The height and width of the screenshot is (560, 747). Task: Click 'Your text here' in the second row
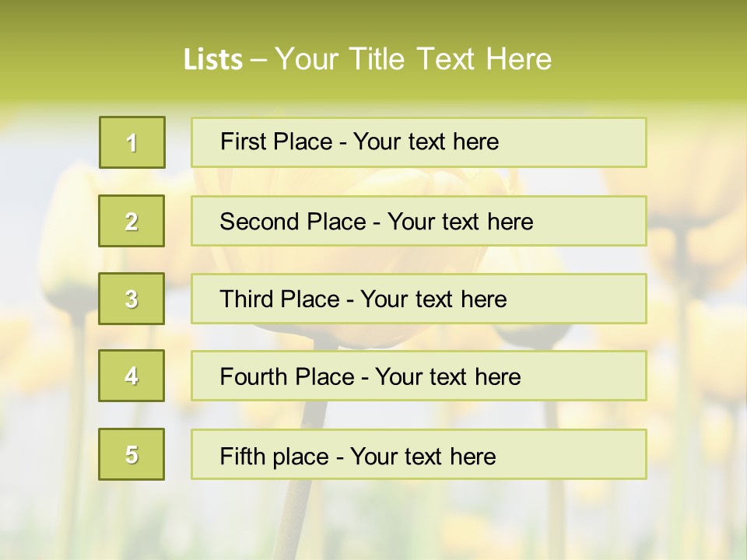[x=460, y=222]
